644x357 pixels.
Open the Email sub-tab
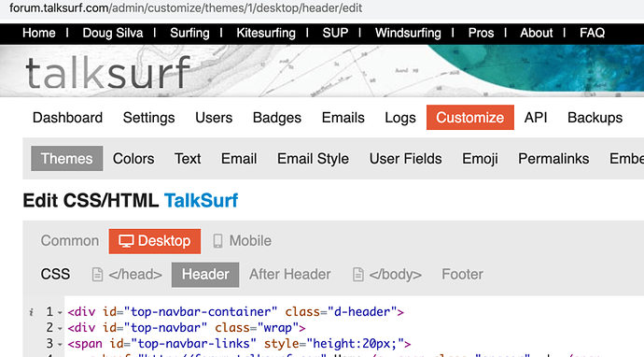[x=239, y=159]
